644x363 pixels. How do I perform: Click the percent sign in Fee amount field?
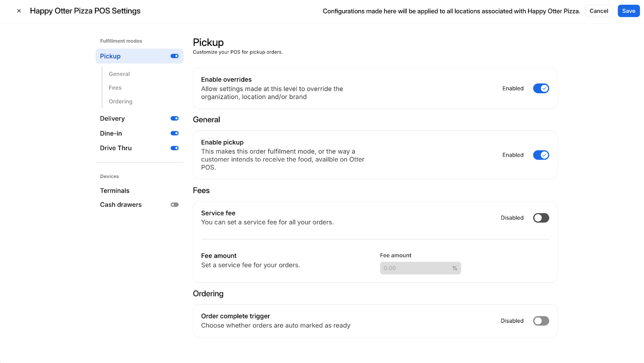pos(454,268)
